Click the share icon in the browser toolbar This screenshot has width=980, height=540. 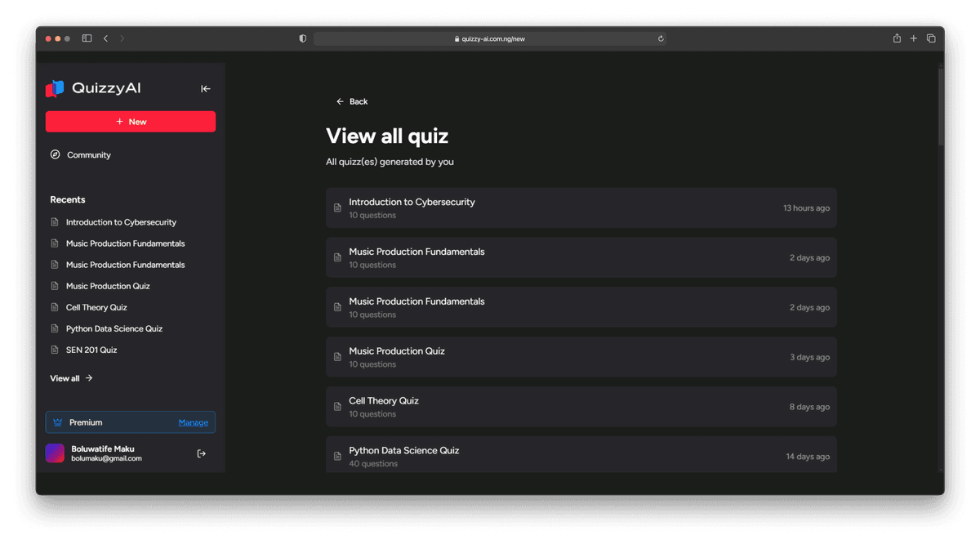tap(896, 38)
